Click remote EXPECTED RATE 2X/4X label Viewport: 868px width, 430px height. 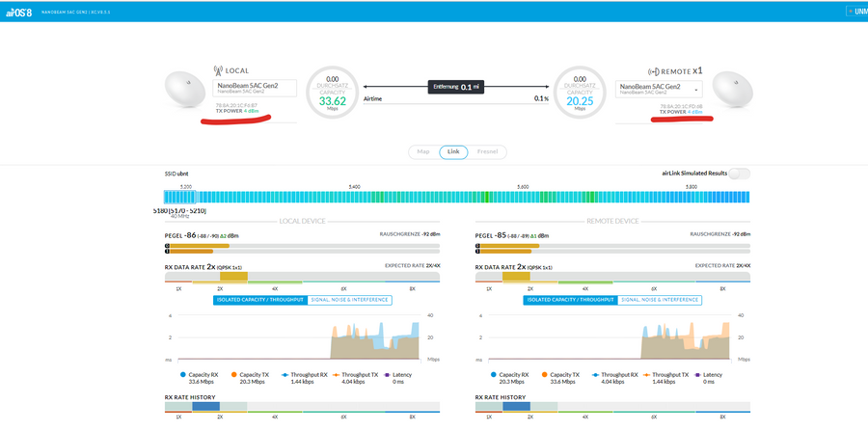(x=723, y=266)
